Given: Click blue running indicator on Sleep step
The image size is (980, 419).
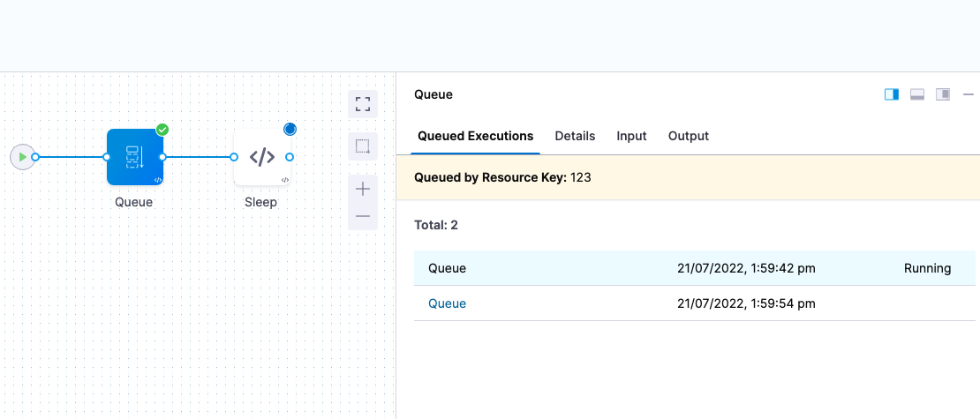Looking at the screenshot, I should pos(290,130).
